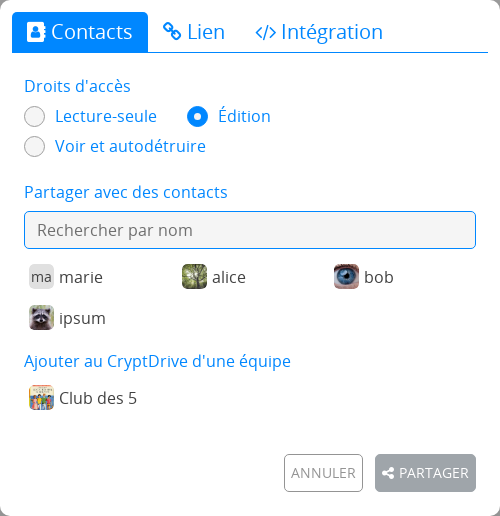Pick the contact named alice

[x=214, y=277]
